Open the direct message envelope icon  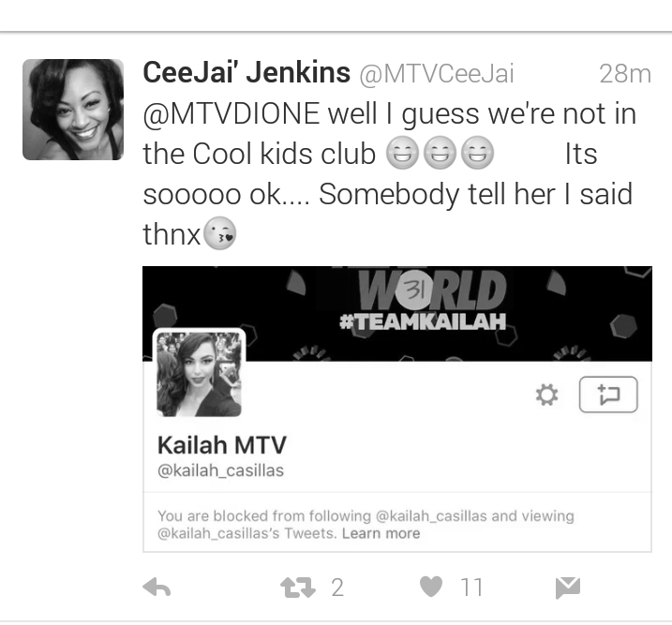[x=568, y=588]
